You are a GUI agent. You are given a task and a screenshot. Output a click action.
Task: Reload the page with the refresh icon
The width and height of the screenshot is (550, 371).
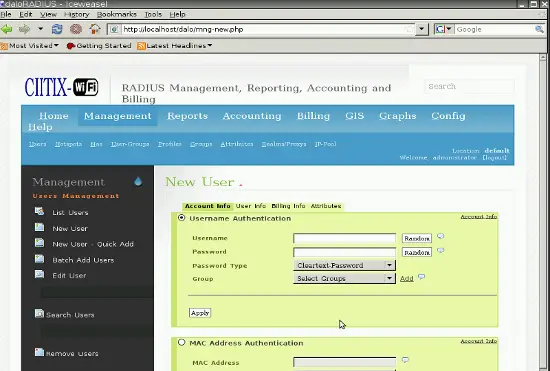click(x=57, y=29)
